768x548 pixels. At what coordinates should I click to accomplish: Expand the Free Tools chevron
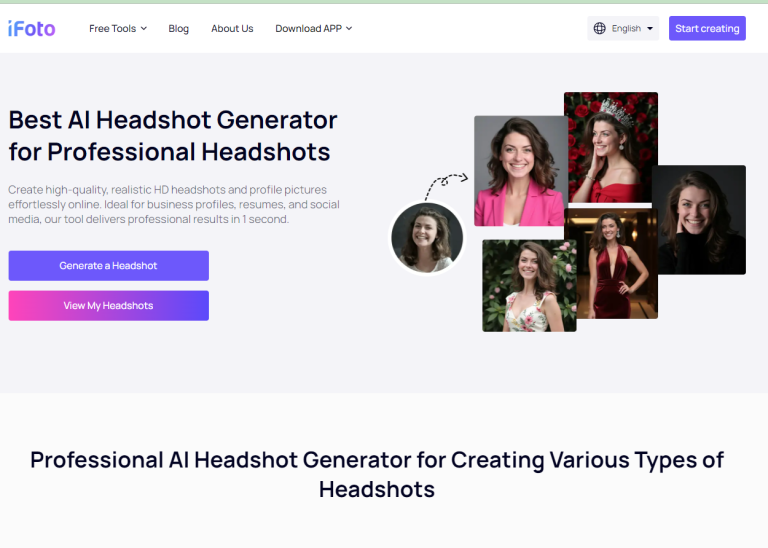(x=144, y=29)
